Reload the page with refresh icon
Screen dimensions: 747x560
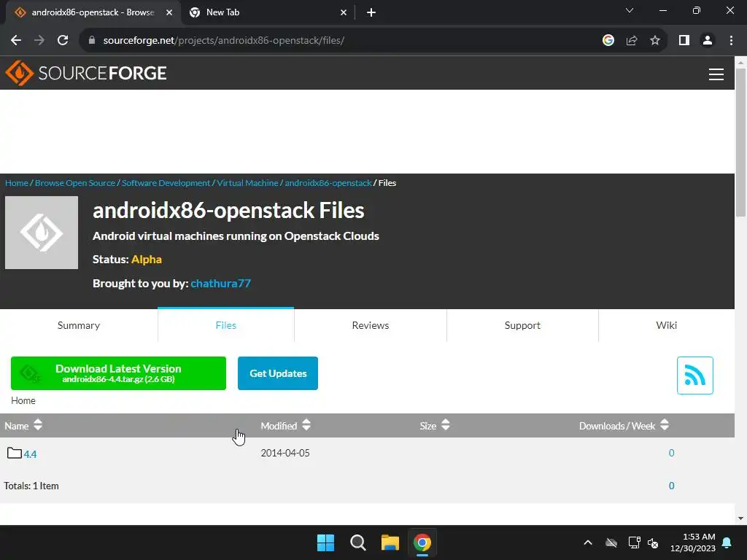point(63,41)
